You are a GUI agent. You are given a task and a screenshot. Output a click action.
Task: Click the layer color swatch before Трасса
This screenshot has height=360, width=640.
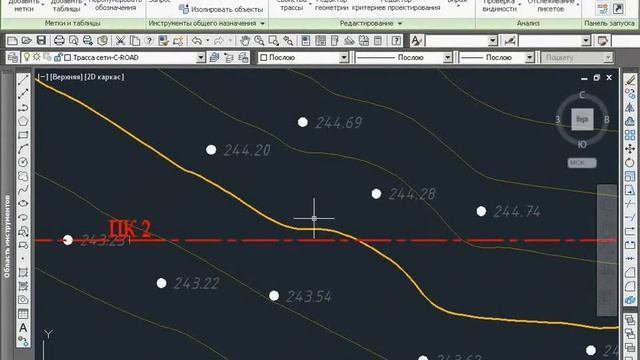pyautogui.click(x=68, y=58)
